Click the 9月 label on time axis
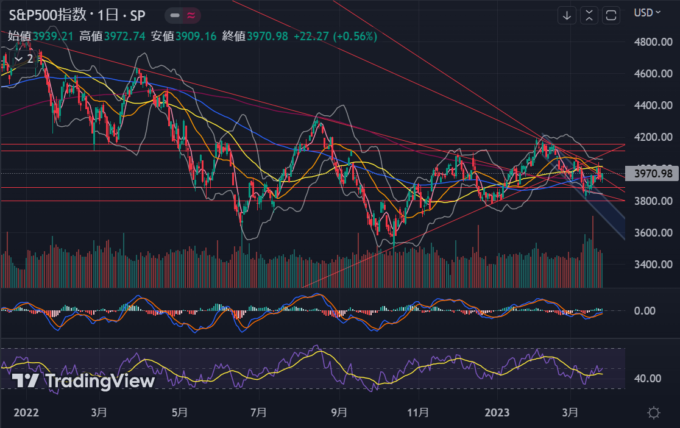The image size is (680, 428). [x=339, y=411]
